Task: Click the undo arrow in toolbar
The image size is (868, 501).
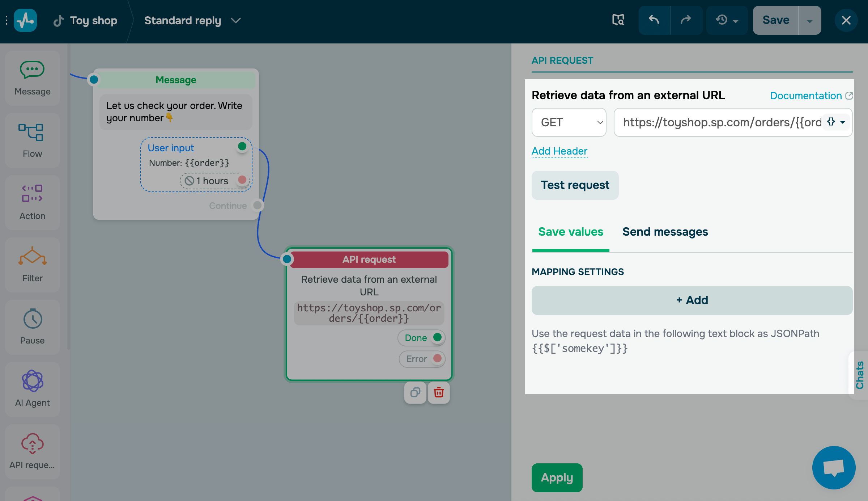Action: pos(654,20)
